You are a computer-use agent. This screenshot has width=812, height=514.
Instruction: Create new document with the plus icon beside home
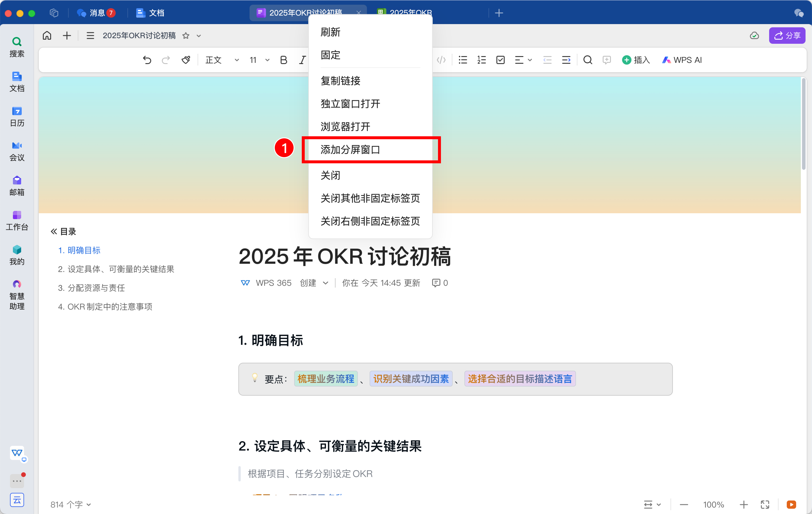[67, 35]
